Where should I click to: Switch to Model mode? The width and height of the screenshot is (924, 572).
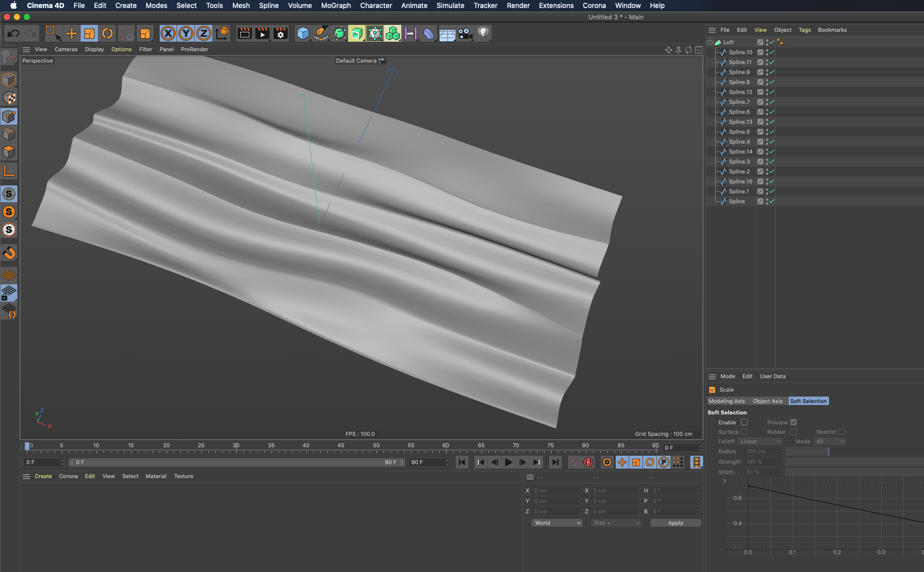click(9, 80)
